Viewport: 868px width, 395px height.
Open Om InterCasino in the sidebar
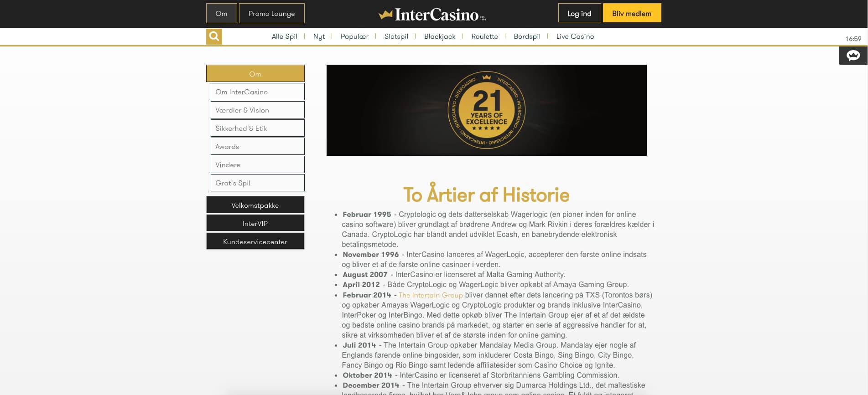[x=258, y=92]
